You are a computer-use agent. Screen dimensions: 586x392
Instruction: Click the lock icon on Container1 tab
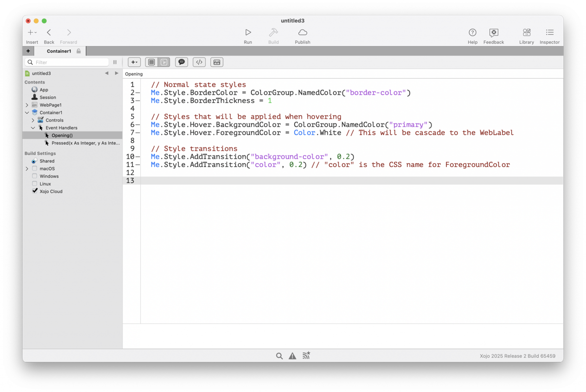(79, 51)
